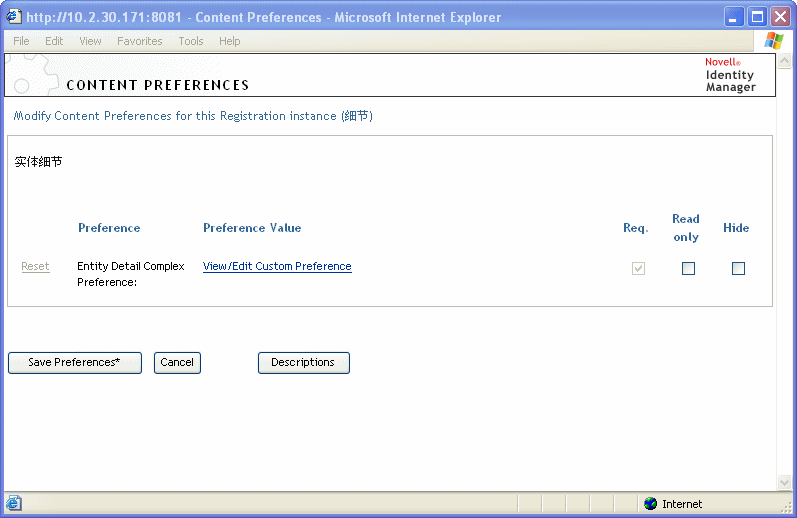The image size is (797, 518).
Task: Open the File menu
Action: (x=21, y=41)
